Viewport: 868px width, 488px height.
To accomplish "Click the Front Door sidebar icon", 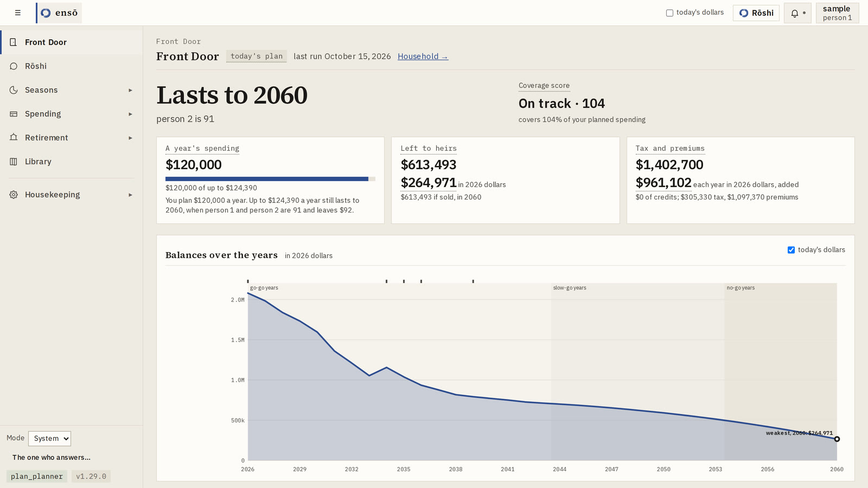I will click(14, 42).
